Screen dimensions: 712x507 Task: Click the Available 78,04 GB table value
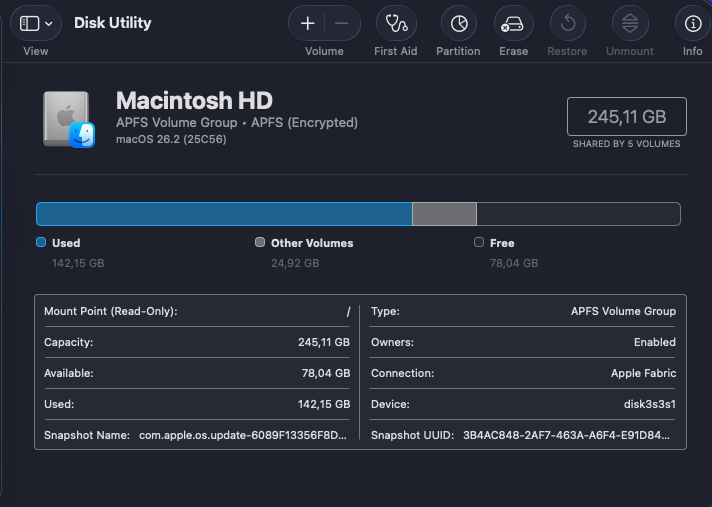click(326, 373)
